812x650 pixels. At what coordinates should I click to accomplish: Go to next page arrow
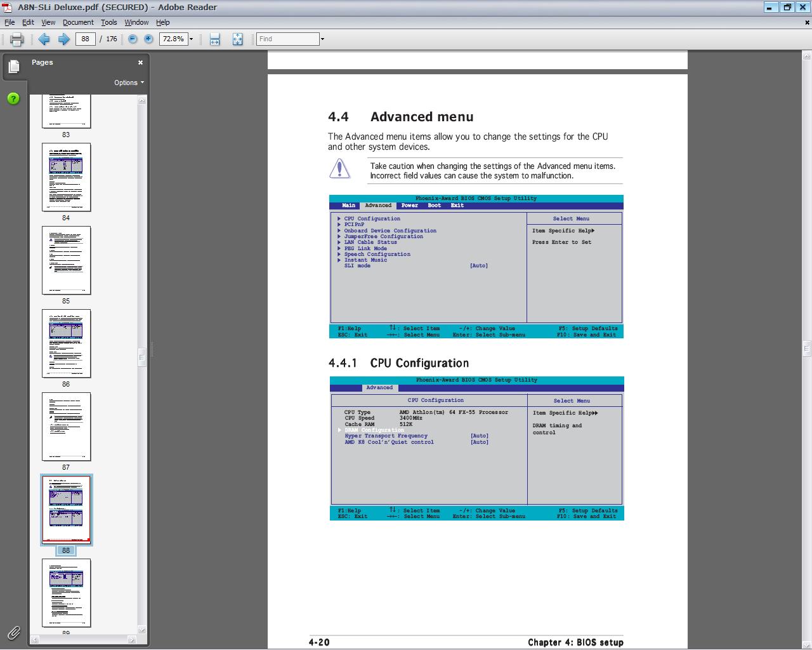coord(64,39)
